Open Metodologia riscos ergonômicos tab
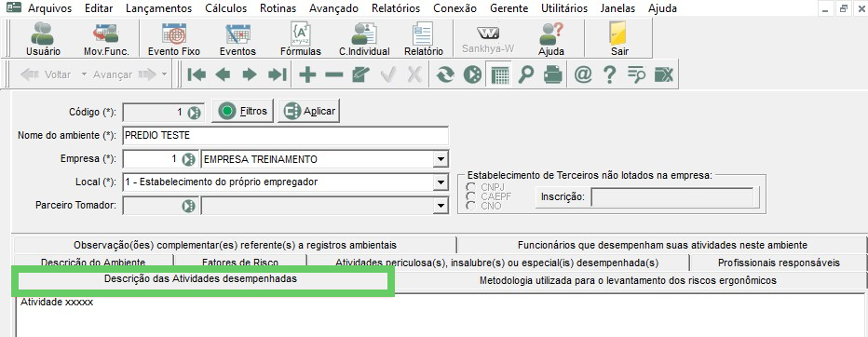The image size is (868, 337). (x=628, y=280)
